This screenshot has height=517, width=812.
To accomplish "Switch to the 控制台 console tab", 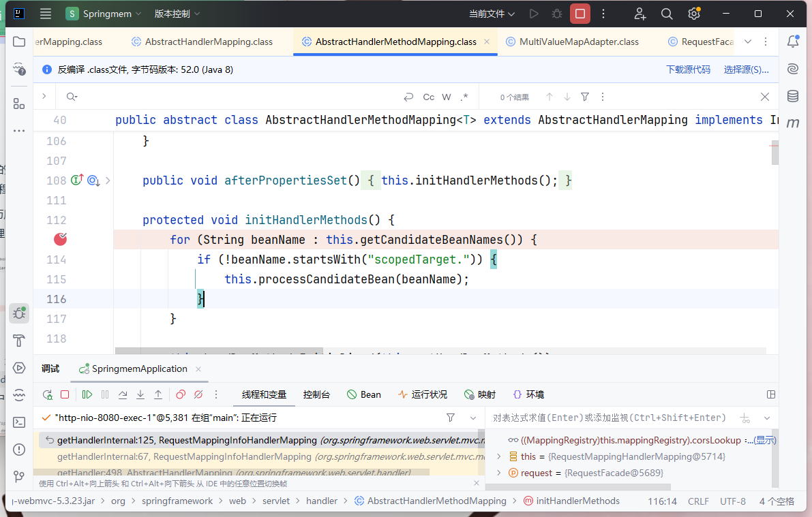I will pos(316,394).
